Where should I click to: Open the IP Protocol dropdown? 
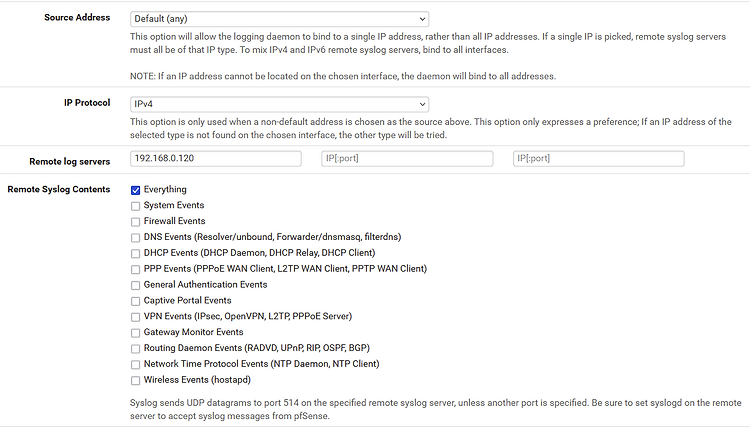[x=279, y=104]
